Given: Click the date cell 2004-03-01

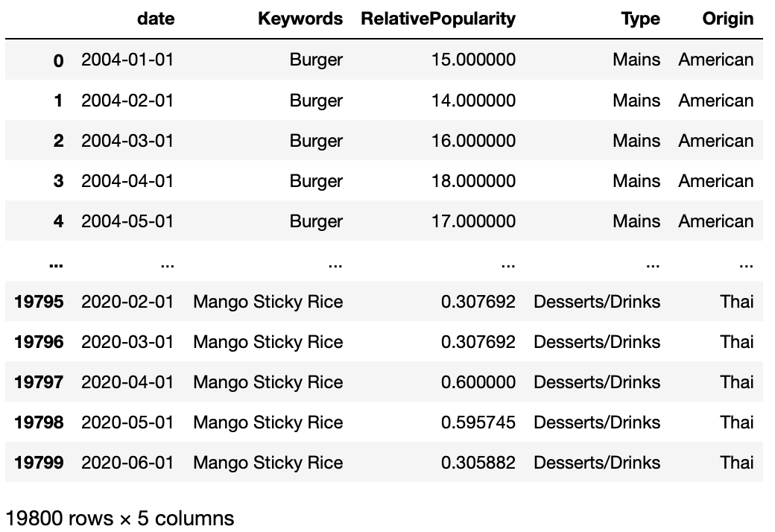Looking at the screenshot, I should pyautogui.click(x=127, y=141).
